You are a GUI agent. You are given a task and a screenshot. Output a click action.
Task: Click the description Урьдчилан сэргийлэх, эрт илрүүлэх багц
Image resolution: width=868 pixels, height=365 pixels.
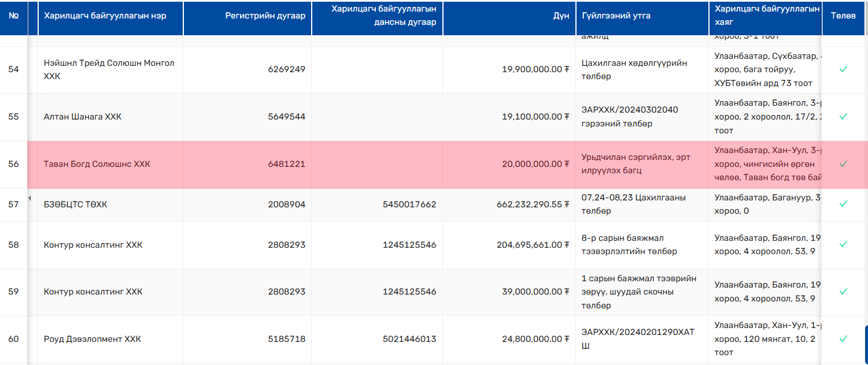[636, 164]
